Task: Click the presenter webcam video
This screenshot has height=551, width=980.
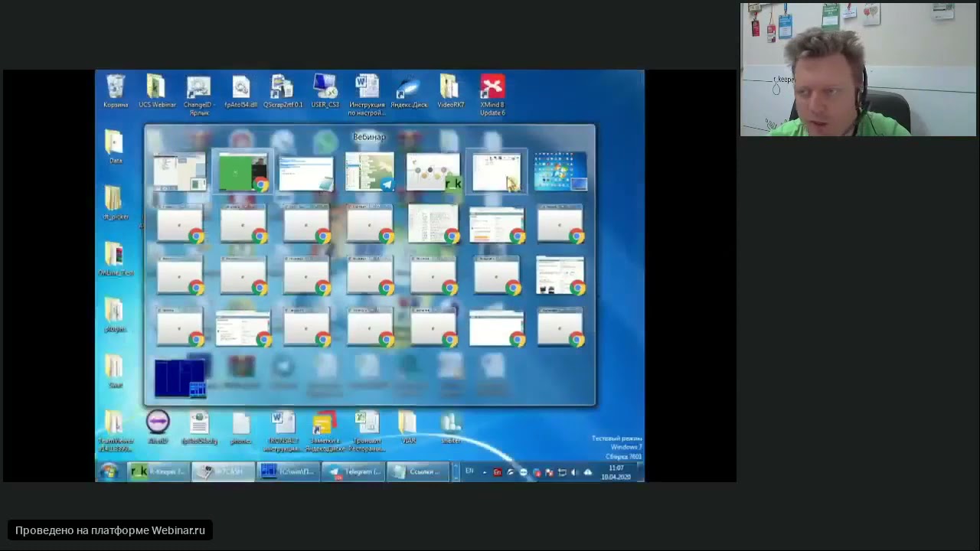Action: pos(858,70)
